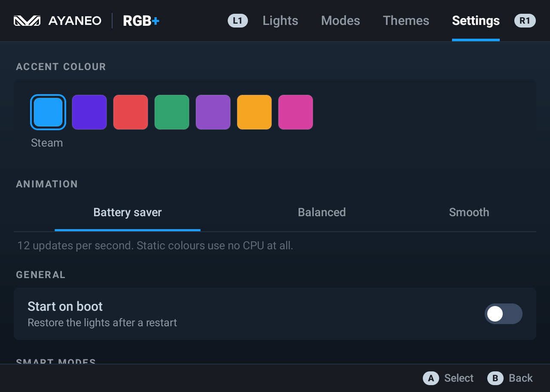The height and width of the screenshot is (392, 550).
Task: Click the AYANEO brand name text
Action: click(x=75, y=21)
